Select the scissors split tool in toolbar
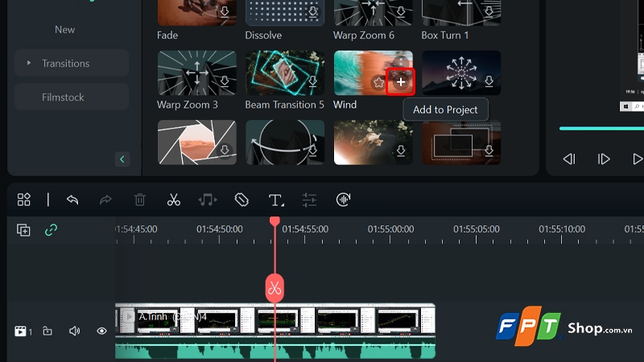Image resolution: width=644 pixels, height=362 pixels. 174,200
